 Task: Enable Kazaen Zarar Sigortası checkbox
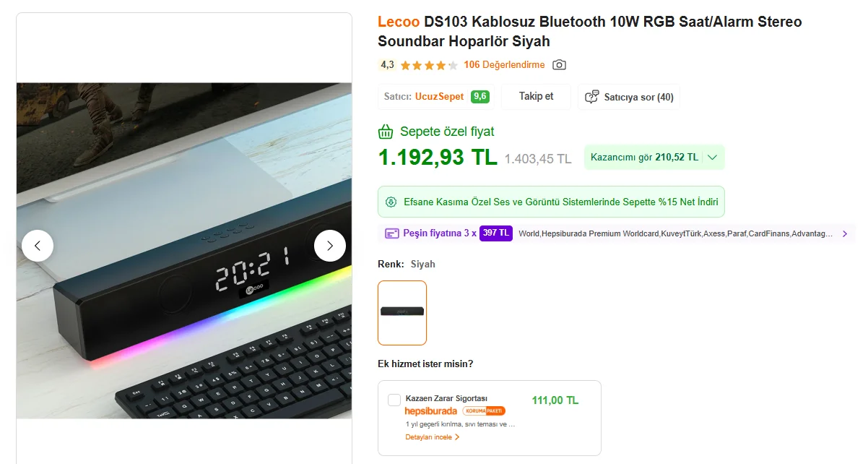tap(394, 400)
